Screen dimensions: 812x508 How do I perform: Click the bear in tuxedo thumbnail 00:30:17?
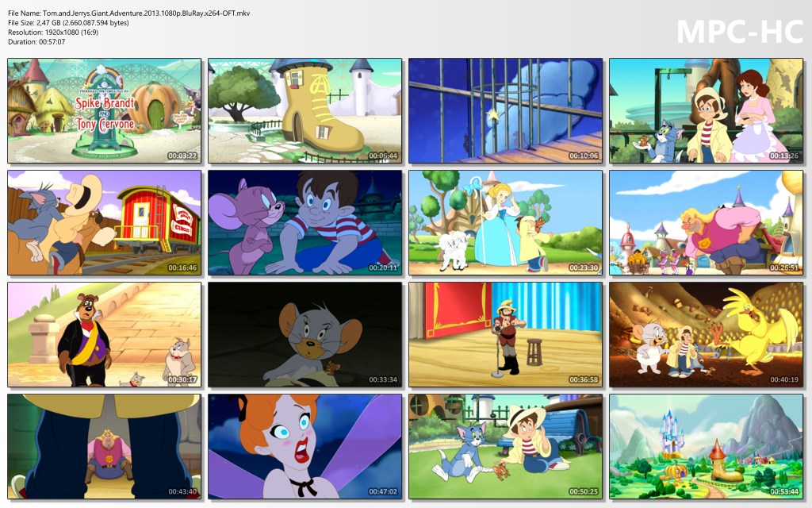click(x=104, y=335)
